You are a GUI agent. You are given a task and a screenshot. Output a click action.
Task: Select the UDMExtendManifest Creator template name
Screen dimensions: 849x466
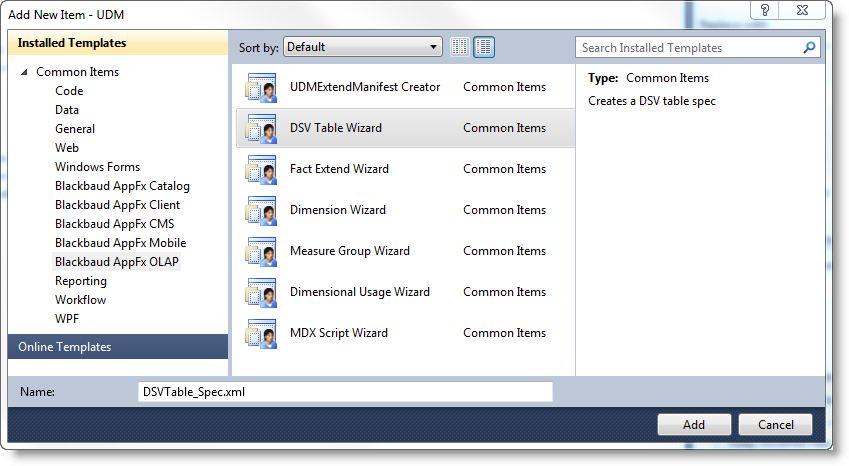tap(365, 87)
